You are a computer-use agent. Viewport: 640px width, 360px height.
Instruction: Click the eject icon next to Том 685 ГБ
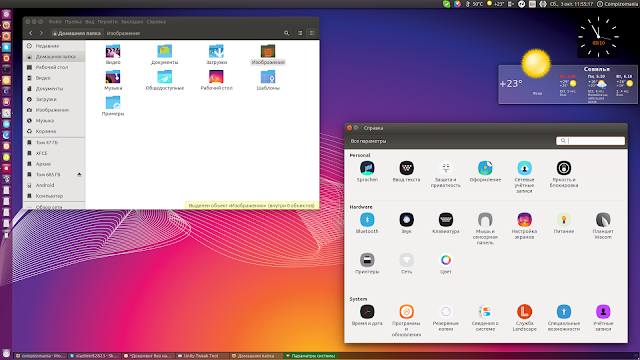click(x=79, y=175)
